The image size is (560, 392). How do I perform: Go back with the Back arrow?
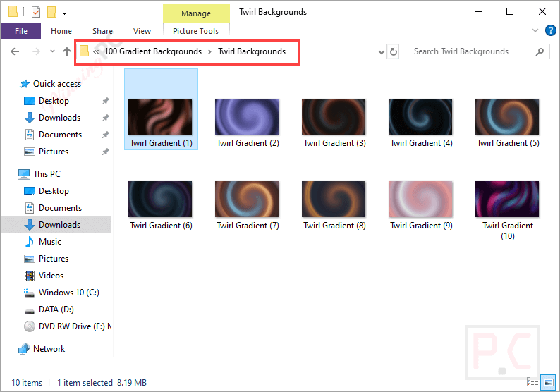click(x=15, y=51)
